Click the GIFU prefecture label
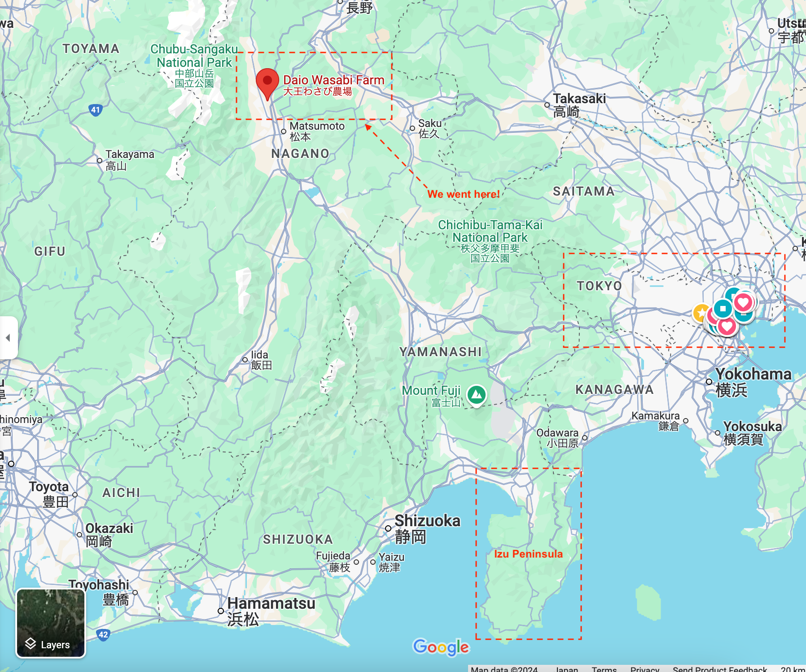This screenshot has height=672, width=806. (x=50, y=251)
